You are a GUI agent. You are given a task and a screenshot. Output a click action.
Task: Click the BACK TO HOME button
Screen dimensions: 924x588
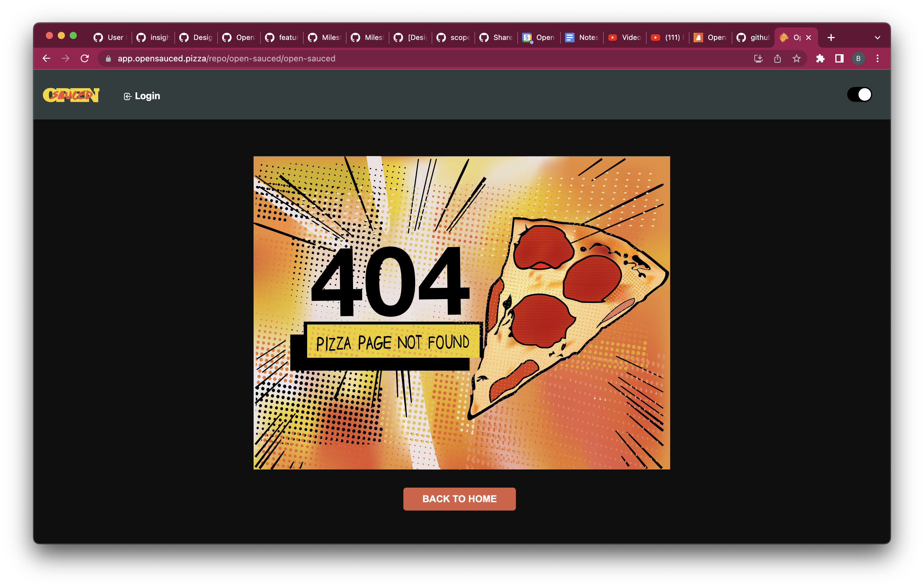[459, 499]
